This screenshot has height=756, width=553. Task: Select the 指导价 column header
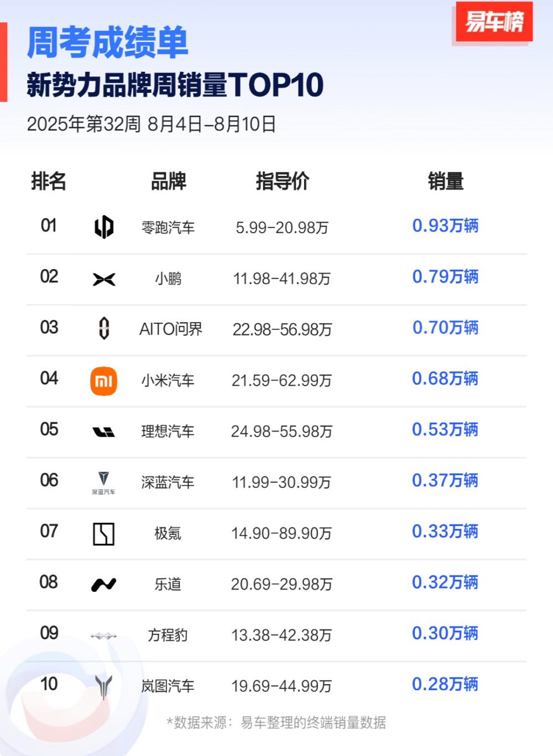(x=282, y=181)
